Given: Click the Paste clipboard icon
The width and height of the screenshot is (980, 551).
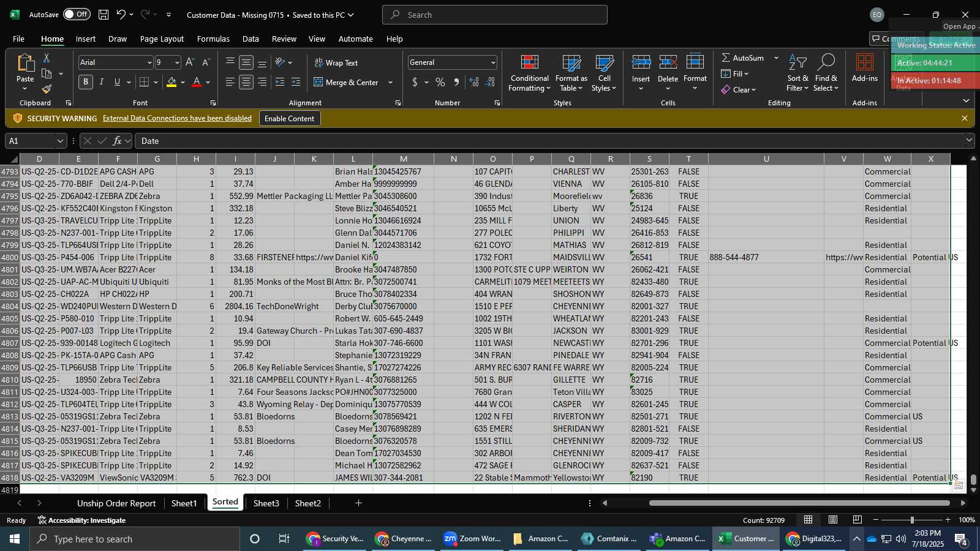Looking at the screenshot, I should (25, 62).
